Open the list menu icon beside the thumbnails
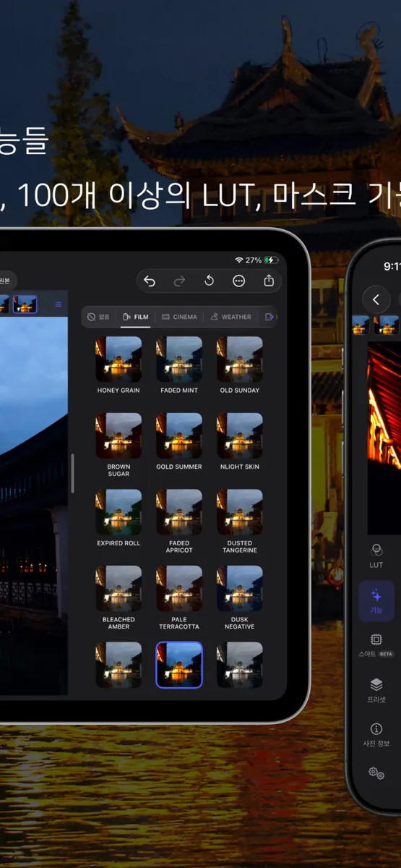The image size is (401, 868). pyautogui.click(x=59, y=305)
